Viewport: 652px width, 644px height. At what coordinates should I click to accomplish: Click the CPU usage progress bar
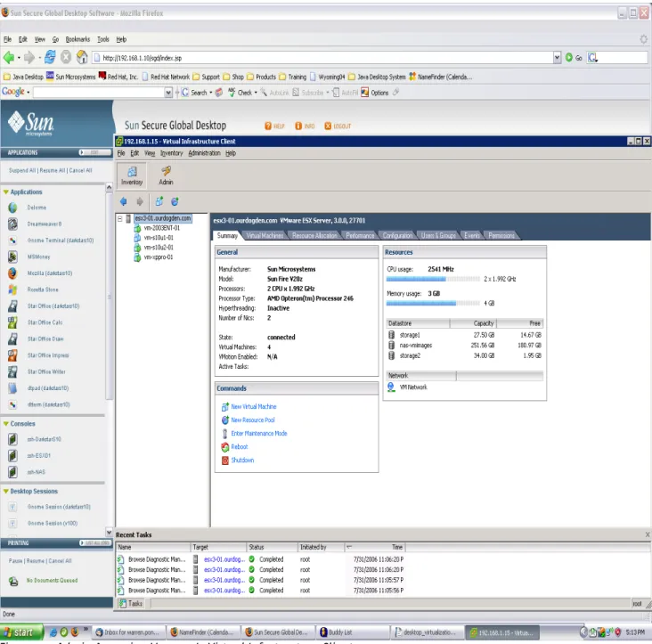[x=433, y=279]
